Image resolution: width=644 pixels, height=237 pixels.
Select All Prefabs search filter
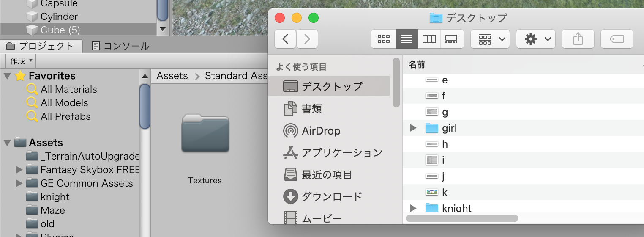click(58, 116)
